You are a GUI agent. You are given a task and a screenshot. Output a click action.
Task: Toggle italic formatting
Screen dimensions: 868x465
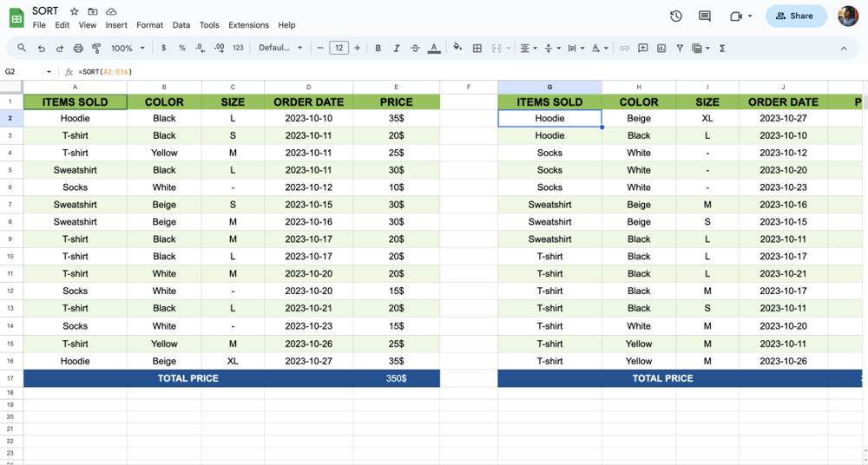tap(397, 49)
